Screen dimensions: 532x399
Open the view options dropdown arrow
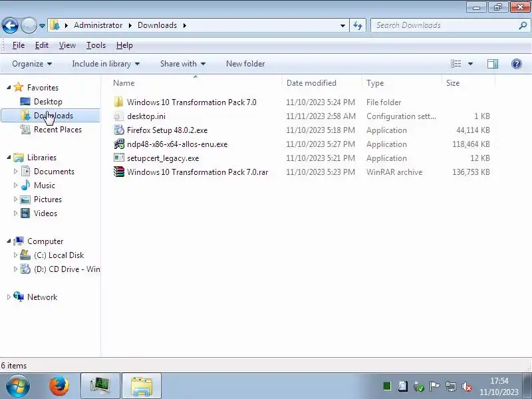(x=470, y=64)
